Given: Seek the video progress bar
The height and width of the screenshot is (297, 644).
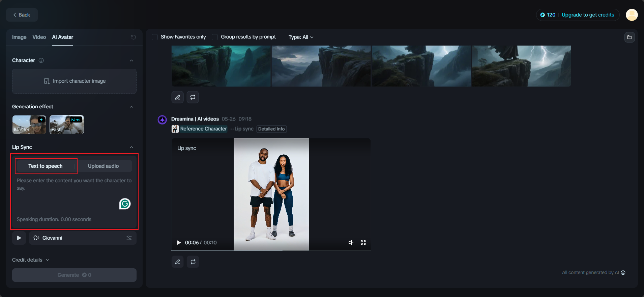Looking at the screenshot, I should click(x=271, y=250).
